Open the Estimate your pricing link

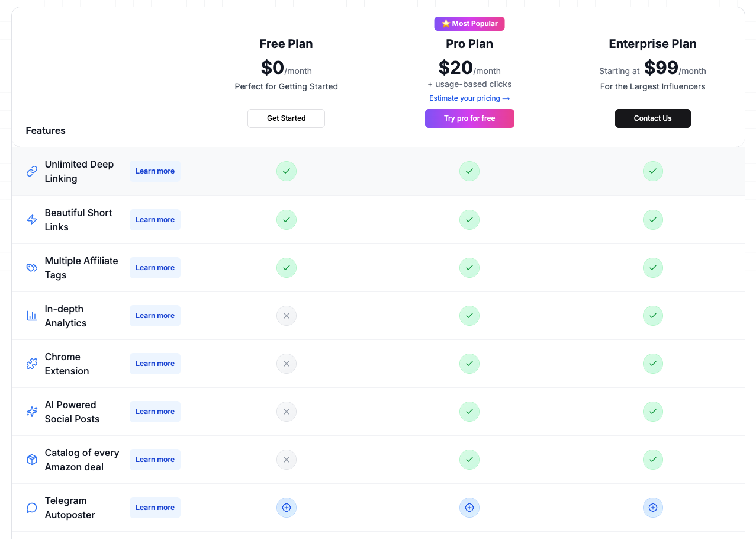click(x=469, y=98)
